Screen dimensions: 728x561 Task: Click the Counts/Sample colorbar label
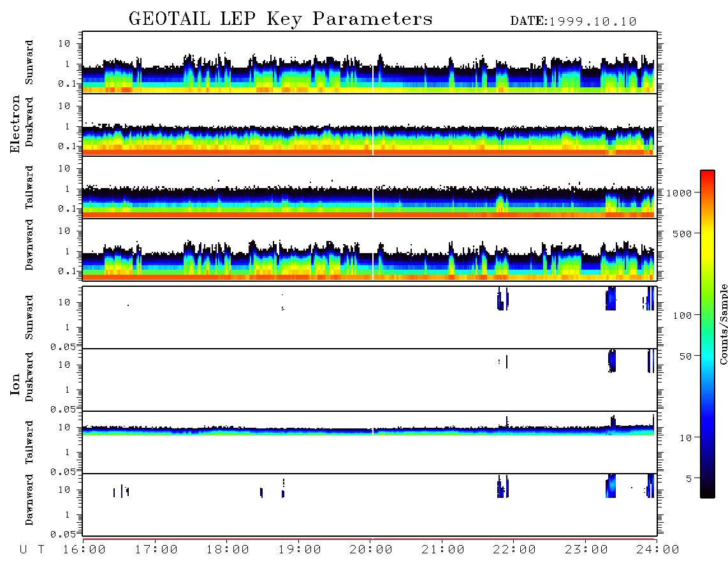(723, 324)
